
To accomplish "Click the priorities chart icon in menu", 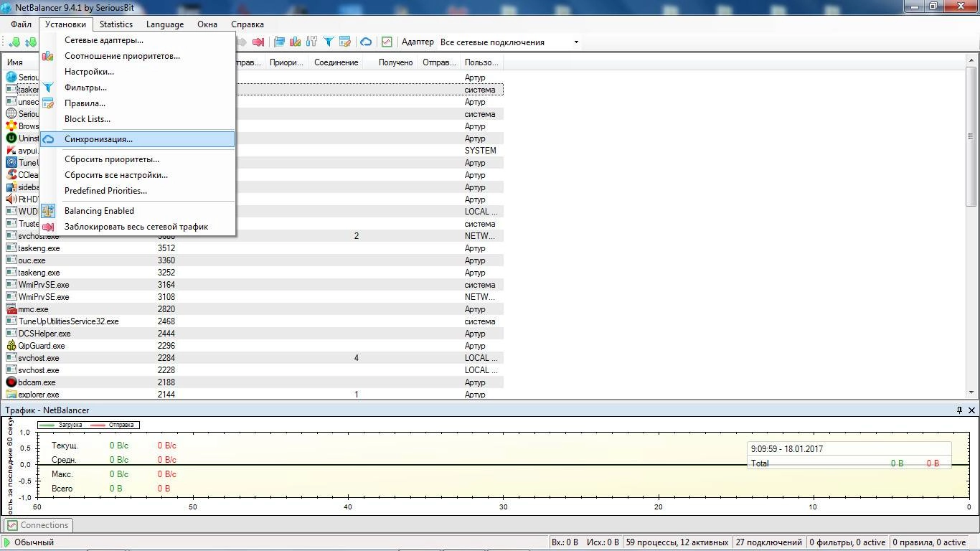I will pos(48,56).
